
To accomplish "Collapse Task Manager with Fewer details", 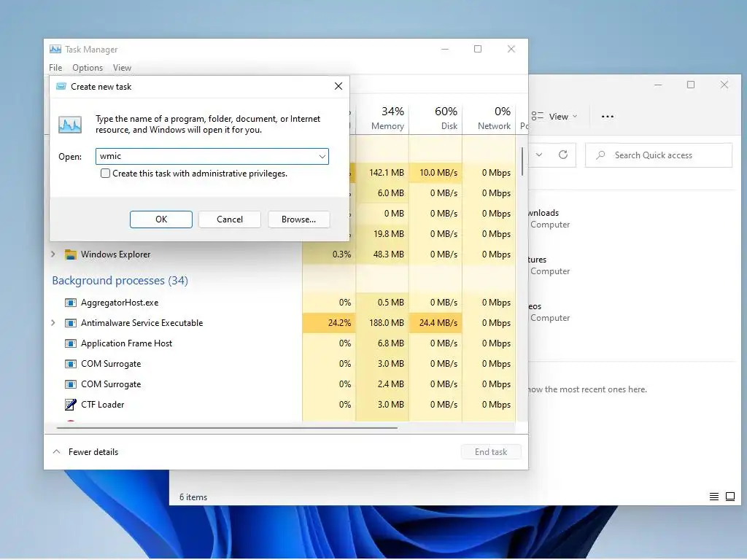I will click(86, 452).
